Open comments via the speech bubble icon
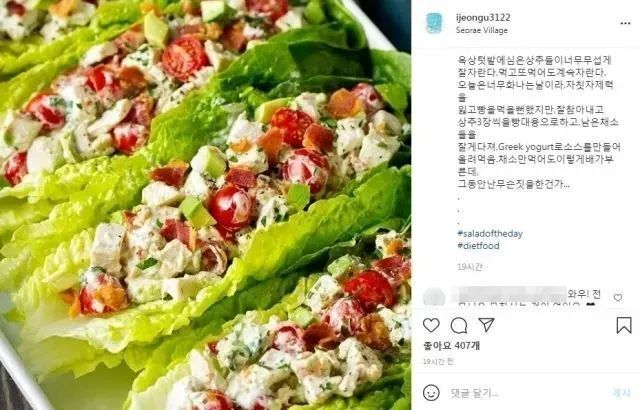Image resolution: width=640 pixels, height=410 pixels. 459,325
